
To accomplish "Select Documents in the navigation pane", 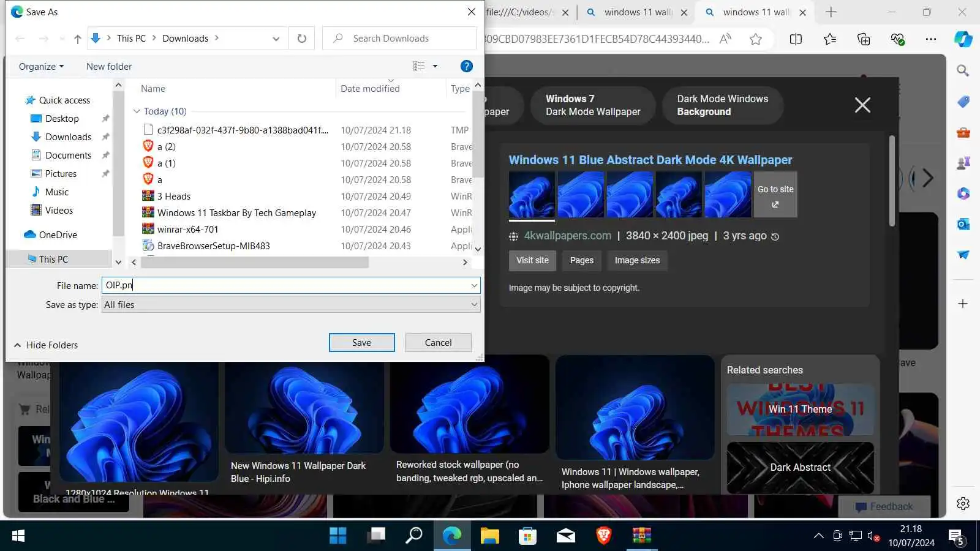I will (68, 156).
